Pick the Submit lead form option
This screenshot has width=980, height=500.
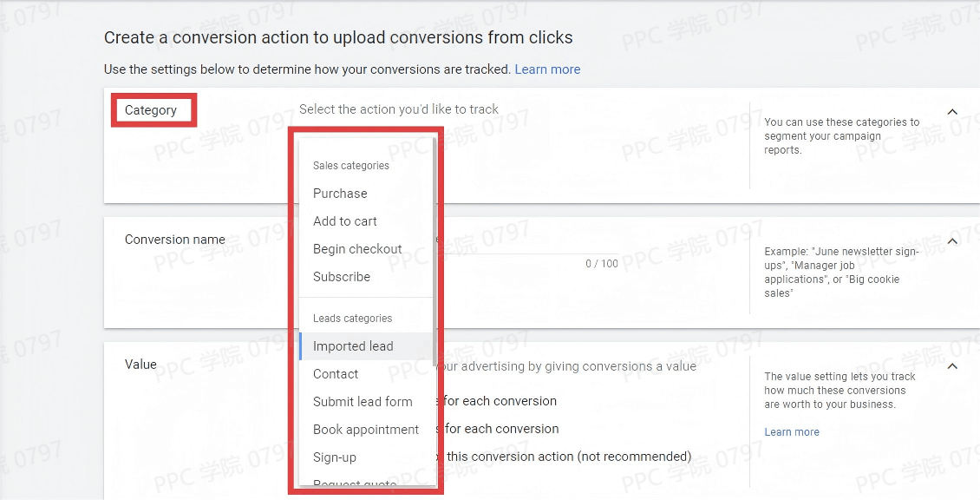tap(363, 402)
